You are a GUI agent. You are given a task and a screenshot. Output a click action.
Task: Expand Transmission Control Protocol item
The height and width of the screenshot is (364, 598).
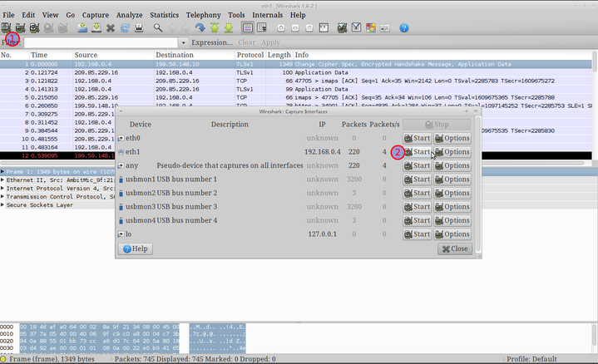tap(2, 197)
